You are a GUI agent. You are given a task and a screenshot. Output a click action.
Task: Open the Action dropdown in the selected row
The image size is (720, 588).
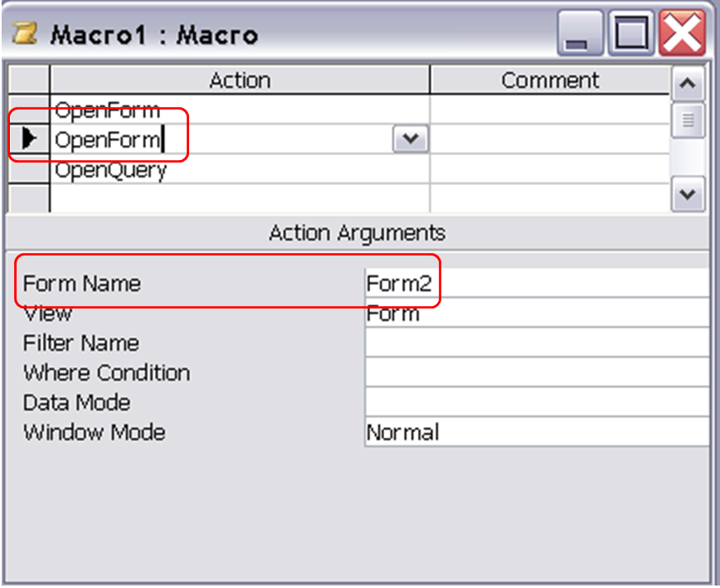tap(411, 138)
